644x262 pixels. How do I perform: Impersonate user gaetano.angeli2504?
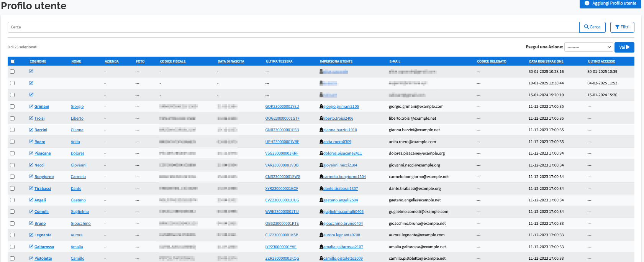click(x=341, y=200)
